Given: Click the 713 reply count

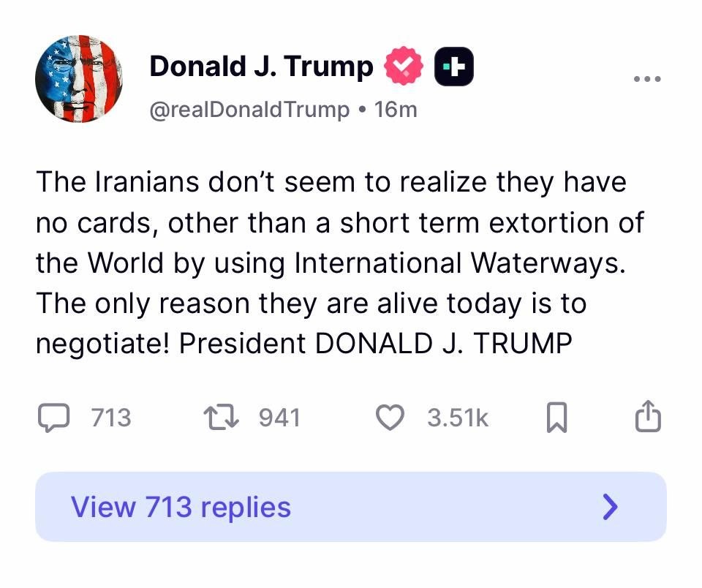Looking at the screenshot, I should [111, 418].
